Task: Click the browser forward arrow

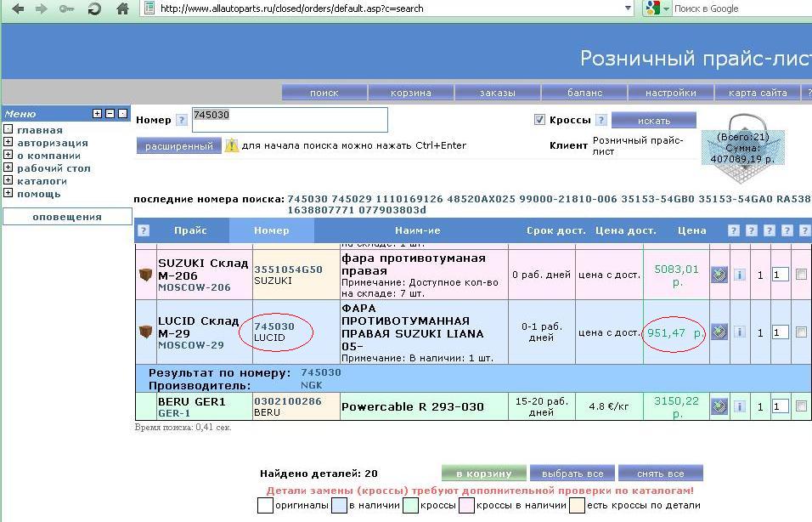Action: [x=42, y=9]
